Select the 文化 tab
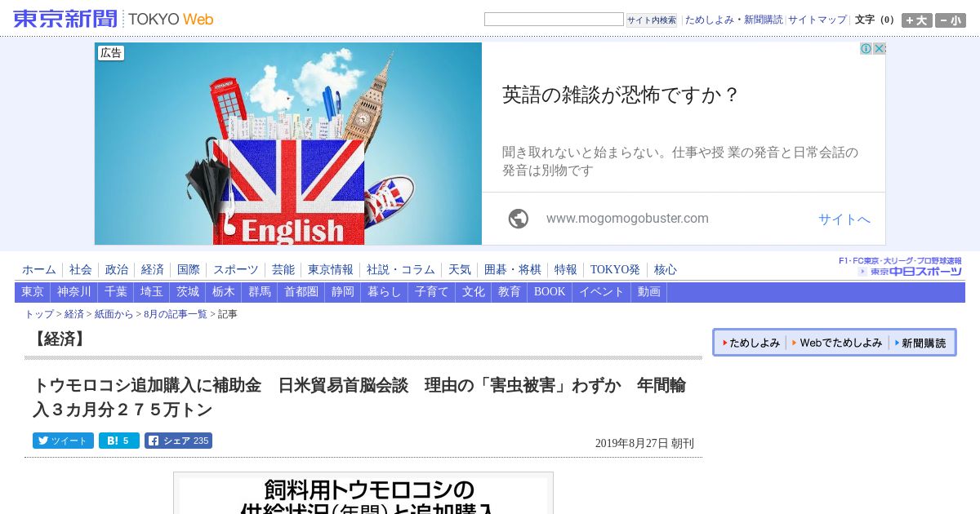Viewport: 980px width, 514px height. point(474,292)
